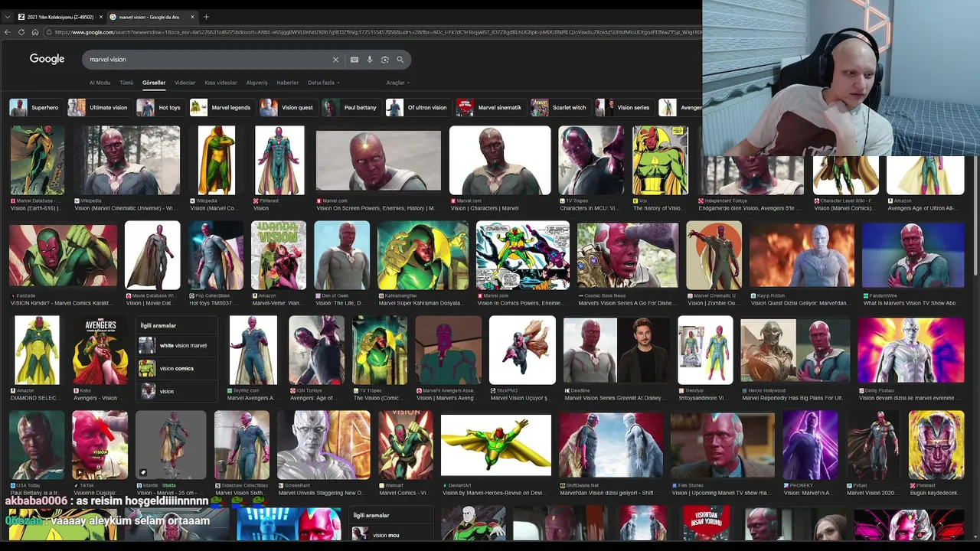Screen dimensions: 980x551
Task: Open related search 'vision comics'
Action: 176,368
